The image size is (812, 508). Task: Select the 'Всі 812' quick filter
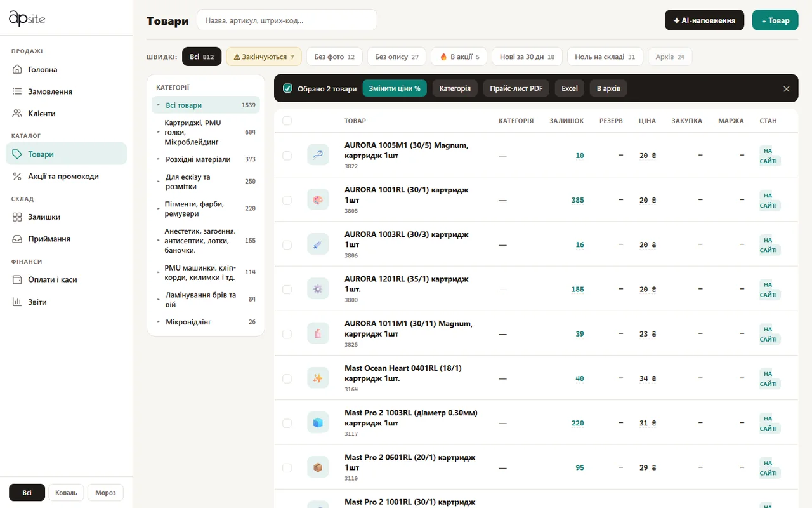(x=202, y=57)
